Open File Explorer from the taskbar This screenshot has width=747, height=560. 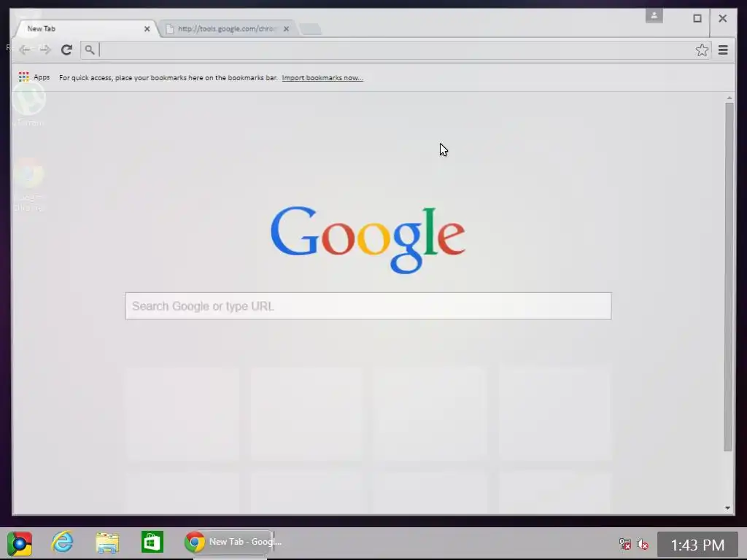(x=107, y=542)
